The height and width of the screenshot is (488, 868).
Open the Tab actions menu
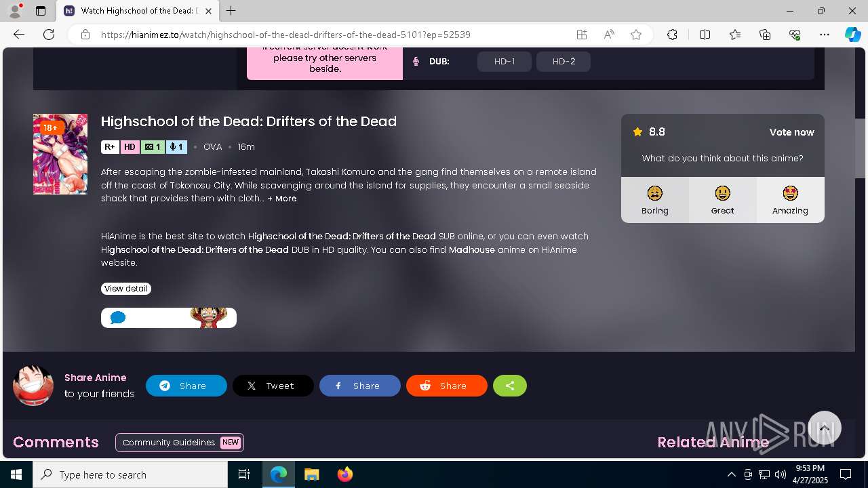[x=41, y=11]
